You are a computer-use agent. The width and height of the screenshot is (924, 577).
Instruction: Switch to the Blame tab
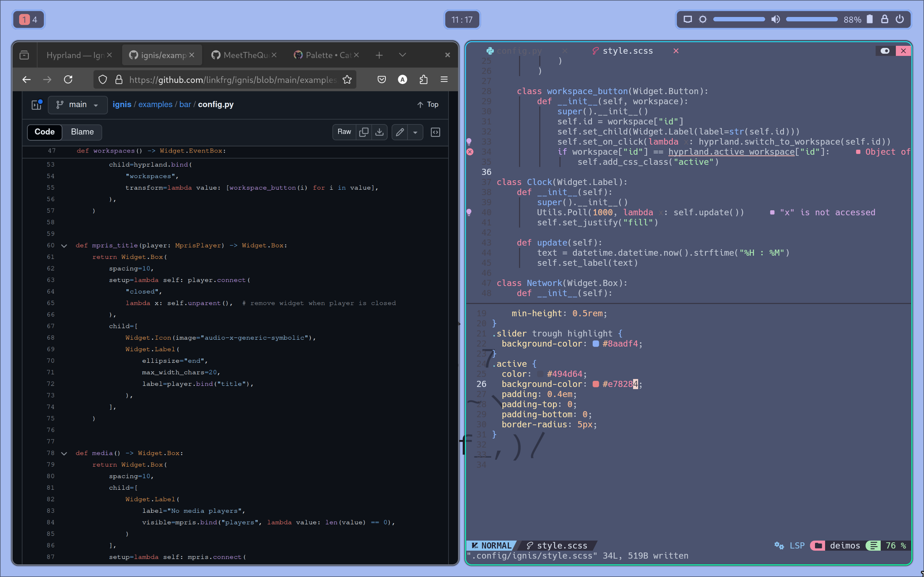tap(82, 132)
